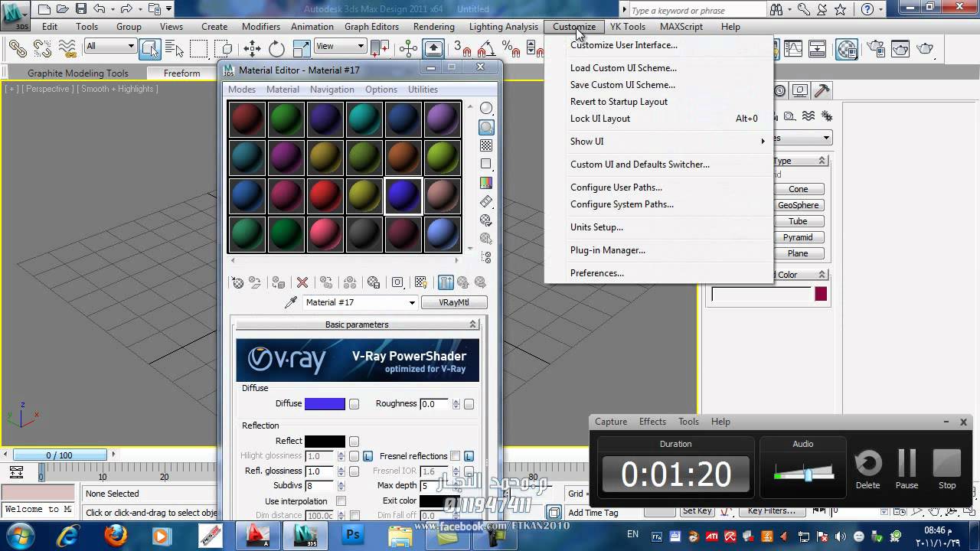Select the bright red material sample sphere
The image size is (980, 551).
click(325, 196)
